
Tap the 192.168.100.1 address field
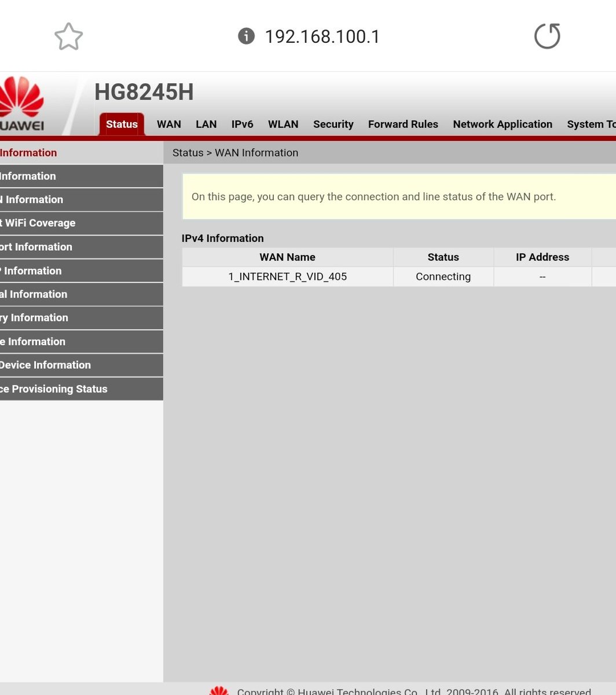pyautogui.click(x=322, y=36)
